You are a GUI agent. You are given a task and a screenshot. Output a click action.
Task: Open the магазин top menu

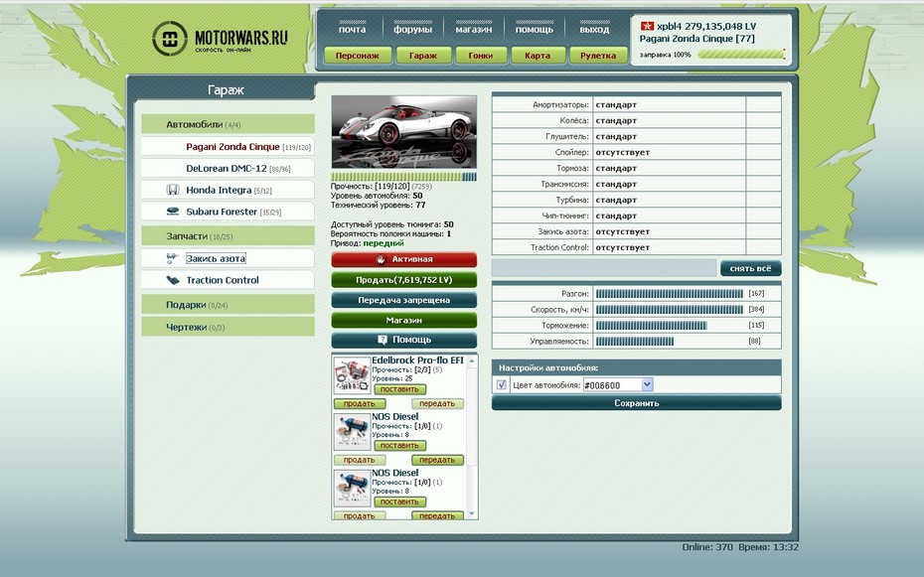click(x=473, y=29)
